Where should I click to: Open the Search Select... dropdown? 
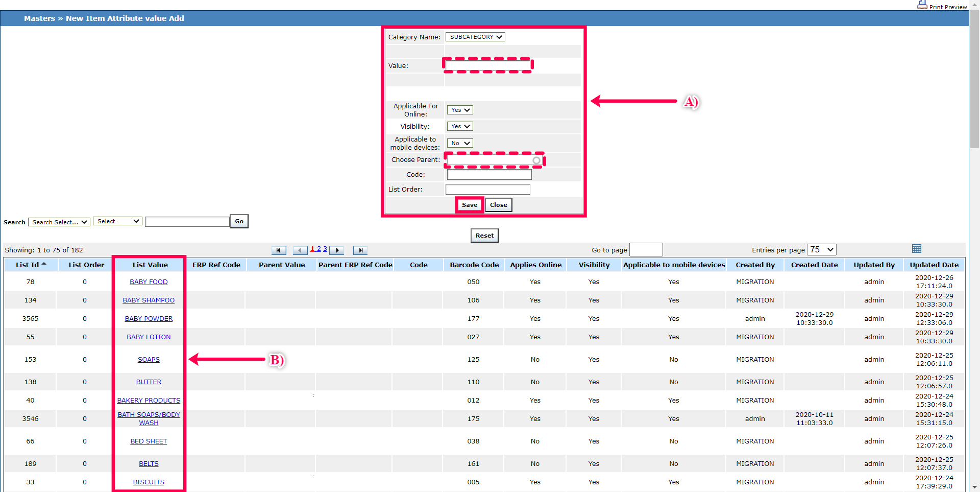(x=59, y=222)
